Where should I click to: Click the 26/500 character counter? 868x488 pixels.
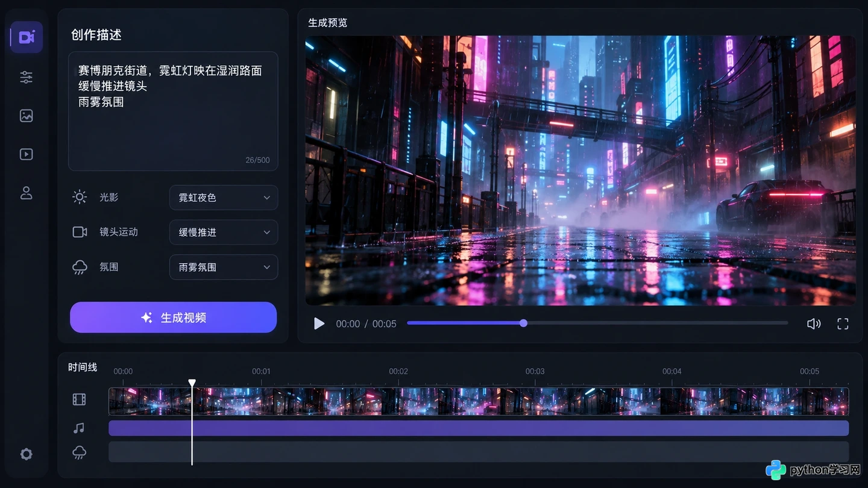pos(257,160)
